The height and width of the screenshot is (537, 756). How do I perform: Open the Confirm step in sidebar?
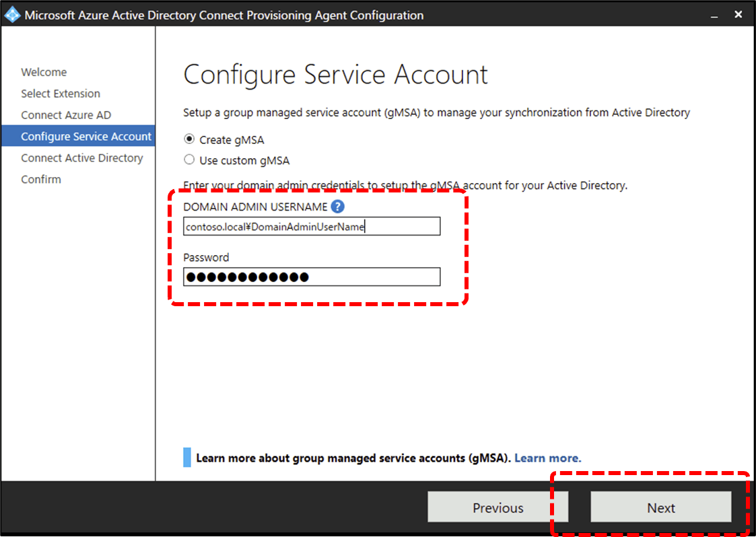click(x=41, y=179)
